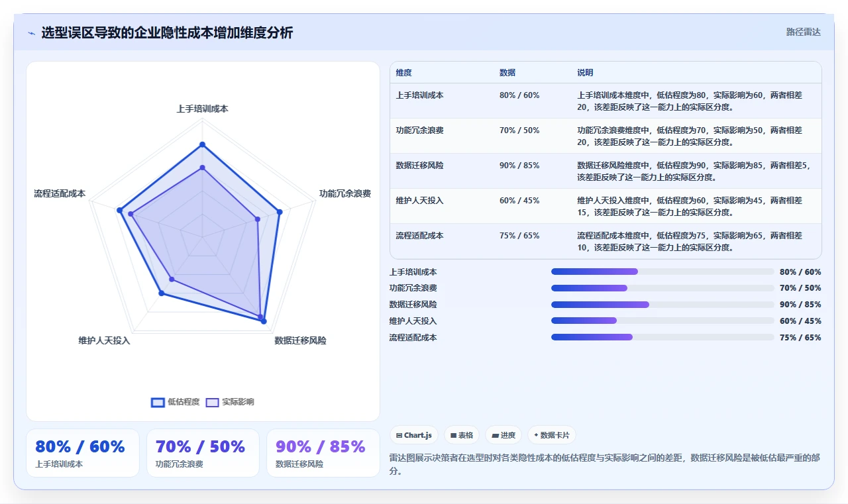Select the Chart.js tag

[414, 435]
